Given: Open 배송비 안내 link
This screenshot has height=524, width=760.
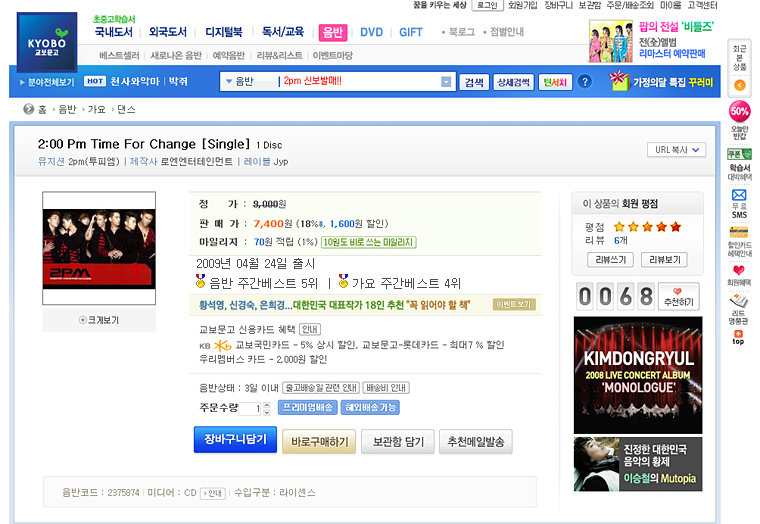Looking at the screenshot, I should coord(386,388).
